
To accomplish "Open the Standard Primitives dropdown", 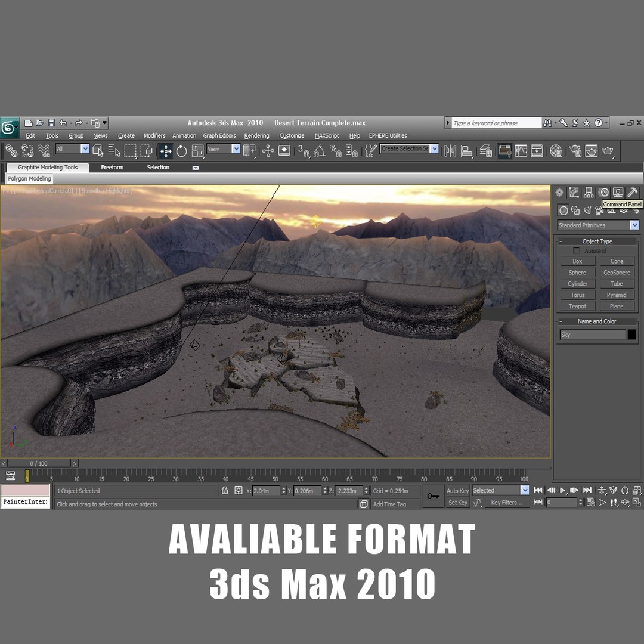I will [x=597, y=225].
